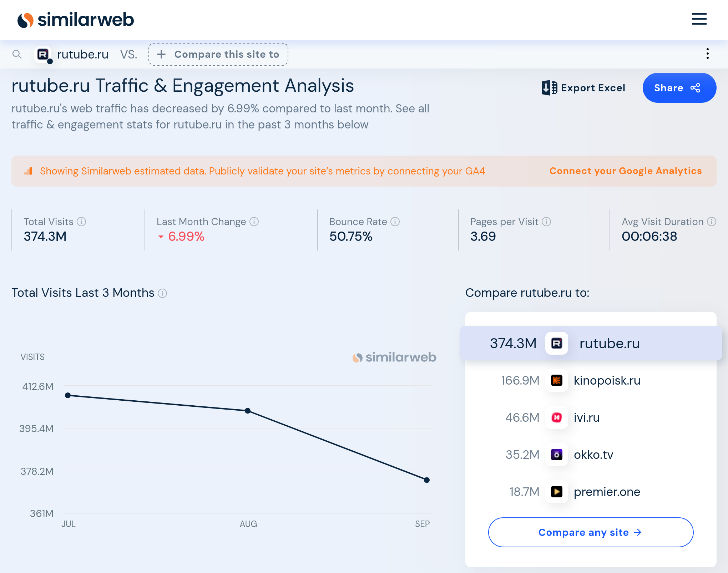The image size is (728, 573).
Task: Select okko.tv in the compare list
Action: 593,455
